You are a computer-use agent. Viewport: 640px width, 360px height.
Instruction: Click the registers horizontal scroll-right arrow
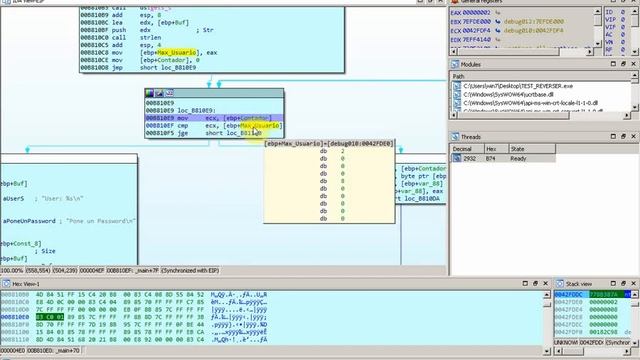tap(589, 52)
